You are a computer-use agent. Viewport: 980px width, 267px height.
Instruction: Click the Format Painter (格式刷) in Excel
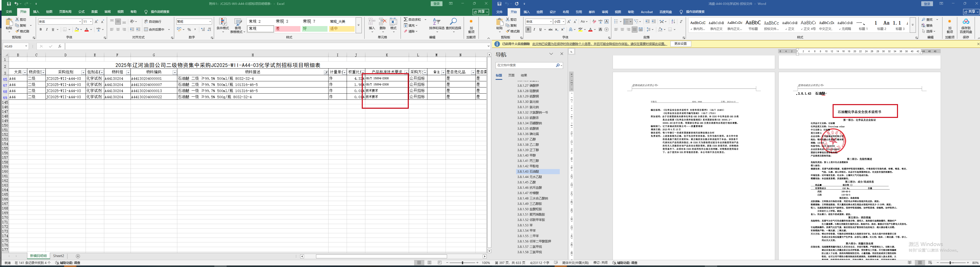tap(22, 31)
